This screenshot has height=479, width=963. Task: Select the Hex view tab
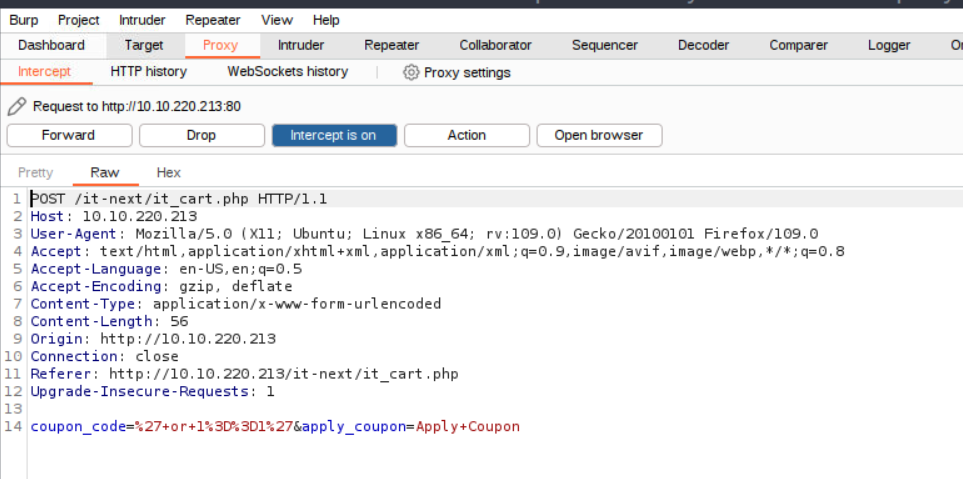click(168, 173)
